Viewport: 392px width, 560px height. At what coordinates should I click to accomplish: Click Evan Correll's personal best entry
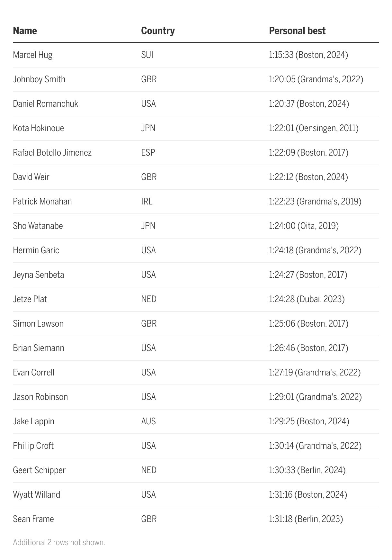(315, 373)
